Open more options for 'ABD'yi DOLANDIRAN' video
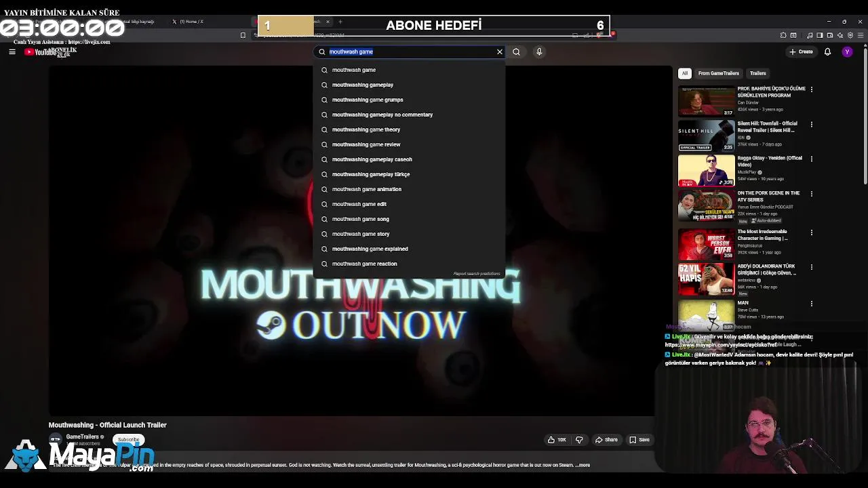 pos(811,267)
